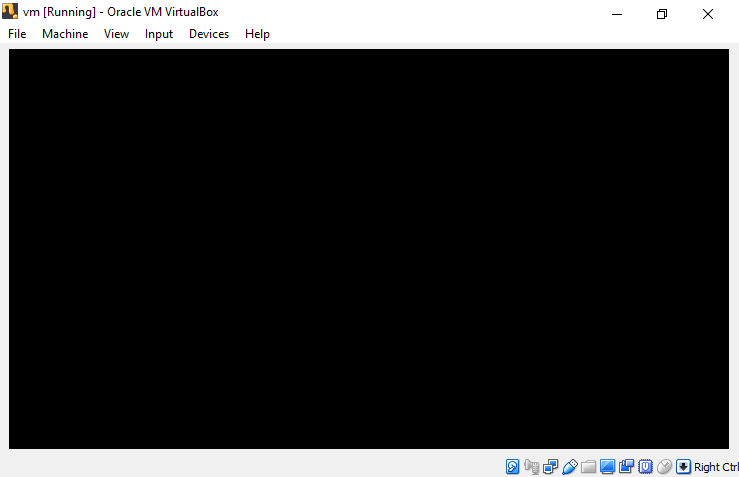This screenshot has height=477, width=739.
Task: Open the Devices menu
Action: coord(209,34)
